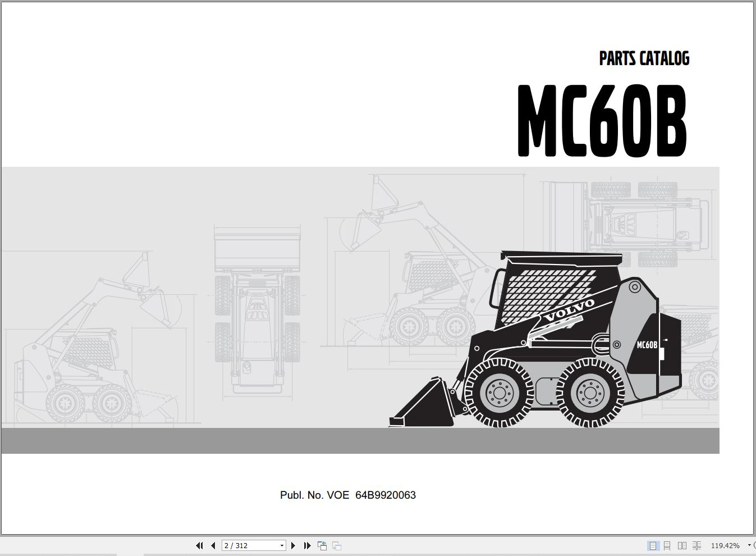Activate two-page continuous scrolling mode
Screen dimensions: 756x556
tap(697, 545)
